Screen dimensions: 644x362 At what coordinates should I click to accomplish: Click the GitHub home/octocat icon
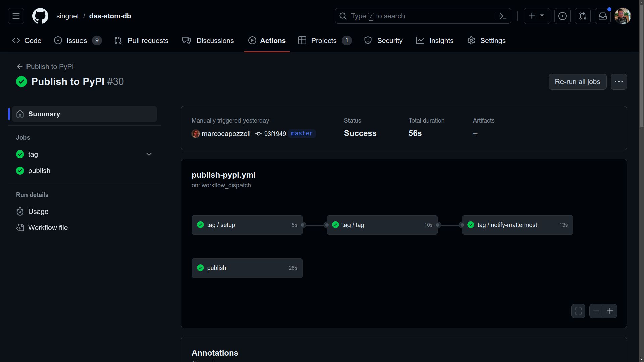point(40,16)
